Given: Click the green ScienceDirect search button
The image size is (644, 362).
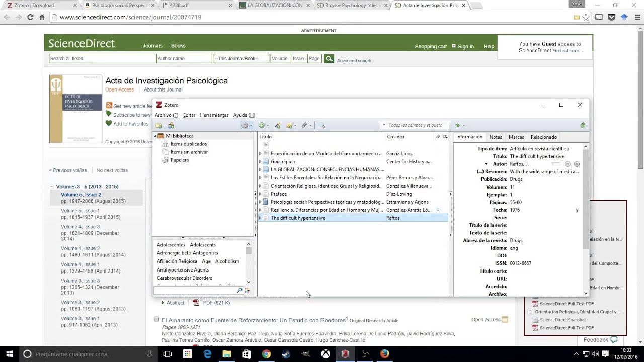Looking at the screenshot, I should point(329,59).
